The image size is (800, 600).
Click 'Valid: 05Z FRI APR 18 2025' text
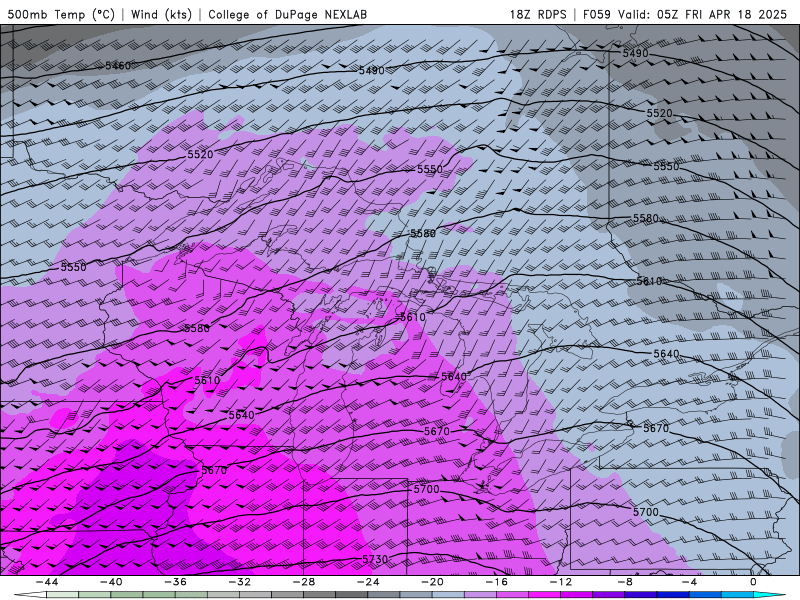pyautogui.click(x=703, y=14)
